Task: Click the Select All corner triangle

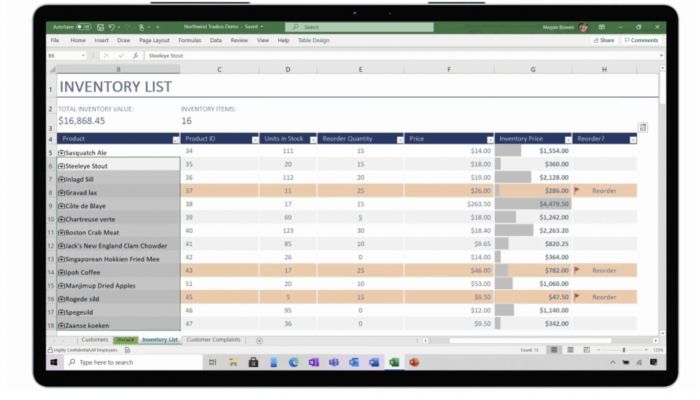Action: point(52,69)
